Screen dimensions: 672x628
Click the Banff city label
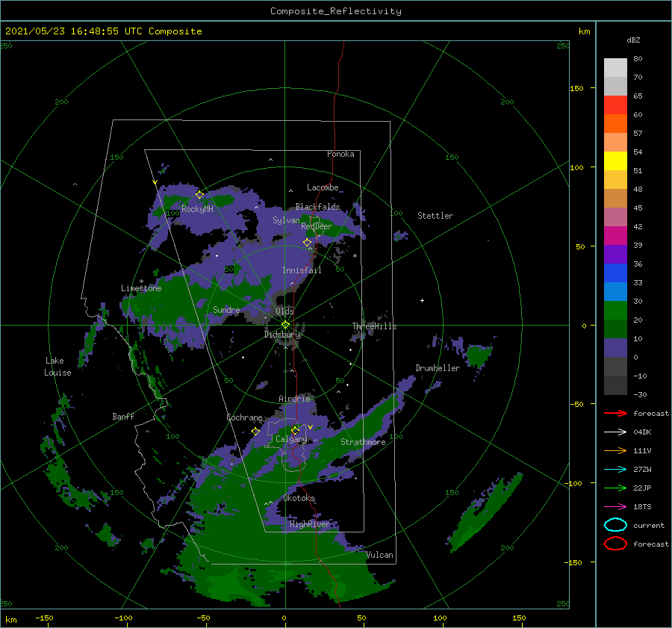[123, 416]
